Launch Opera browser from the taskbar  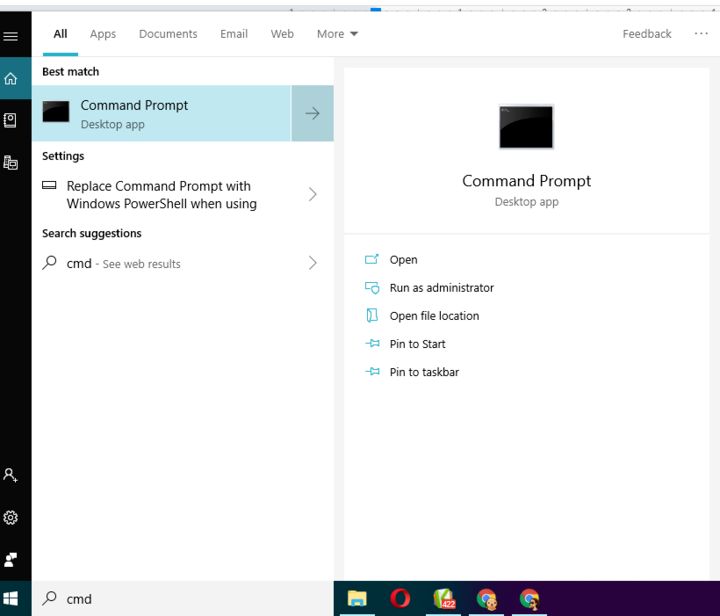[x=400, y=599]
